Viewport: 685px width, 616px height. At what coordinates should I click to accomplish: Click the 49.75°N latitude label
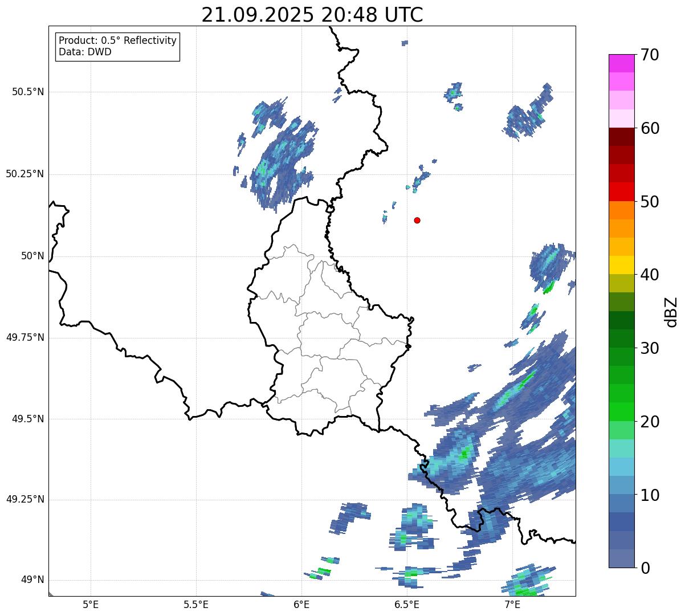point(25,337)
